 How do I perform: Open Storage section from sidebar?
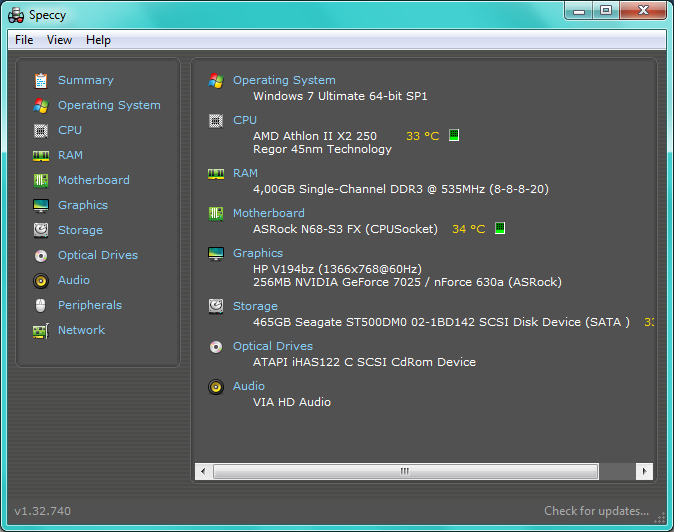click(x=80, y=230)
